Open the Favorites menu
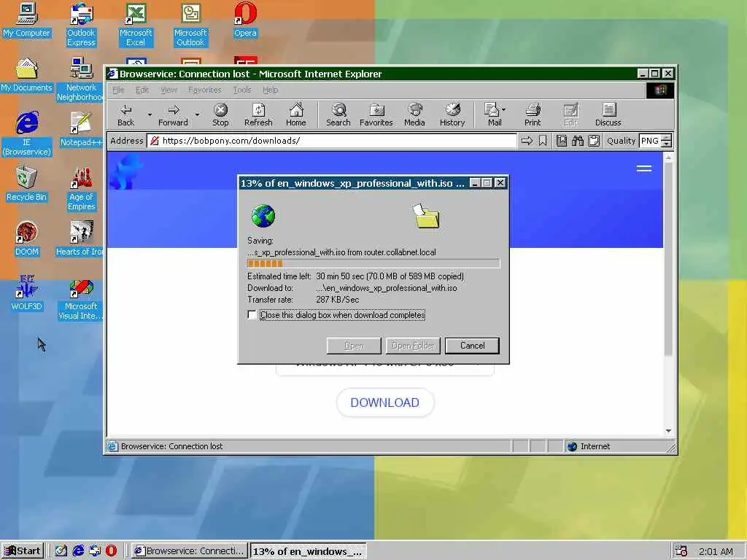The height and width of the screenshot is (560, 747). [x=204, y=90]
